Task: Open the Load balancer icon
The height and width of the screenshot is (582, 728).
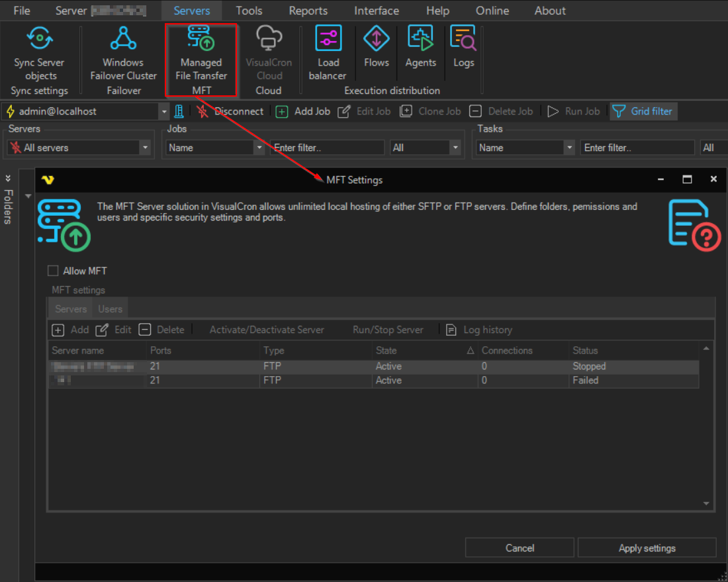Action: tap(328, 39)
